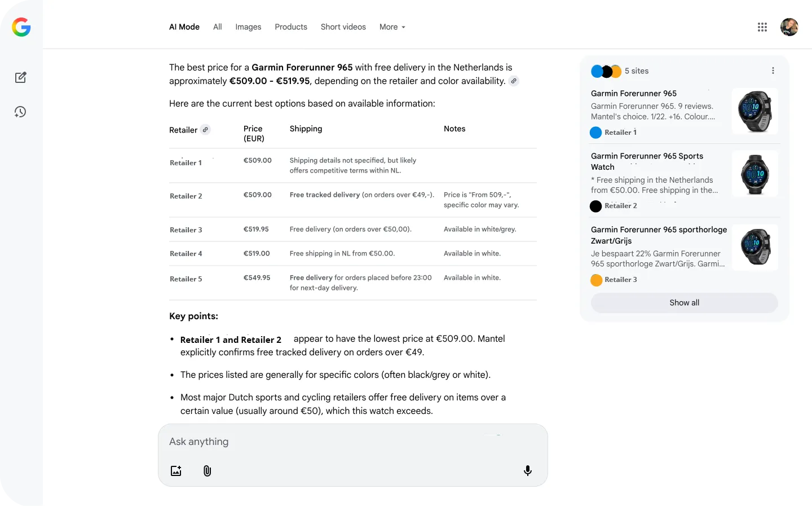This screenshot has width=812, height=507.
Task: Open the Garmin Forerunner 965 Retailer 1 result
Action: point(634,94)
